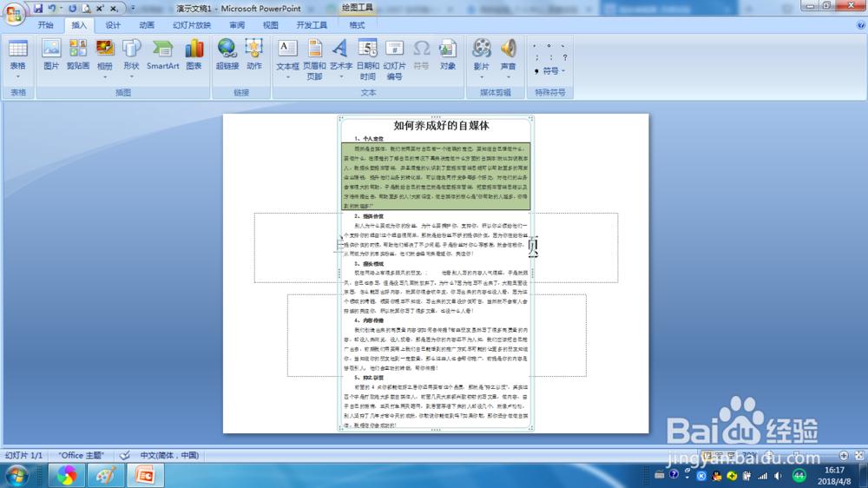868x488 pixels.
Task: Click the 幻灯片 1/1 status bar indicator
Action: pyautogui.click(x=23, y=455)
